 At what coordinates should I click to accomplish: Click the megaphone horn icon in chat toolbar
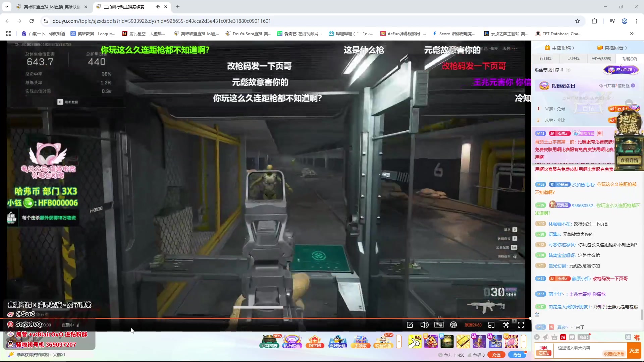[x=546, y=337]
